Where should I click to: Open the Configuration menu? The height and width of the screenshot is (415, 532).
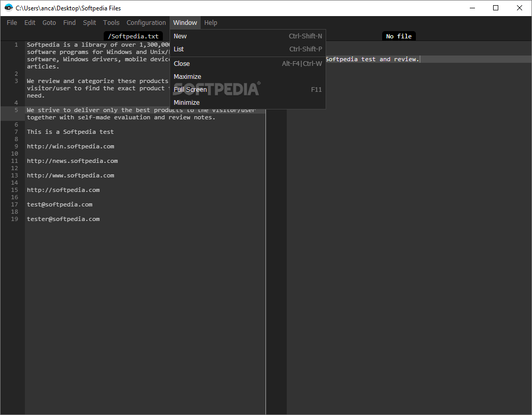coord(146,23)
